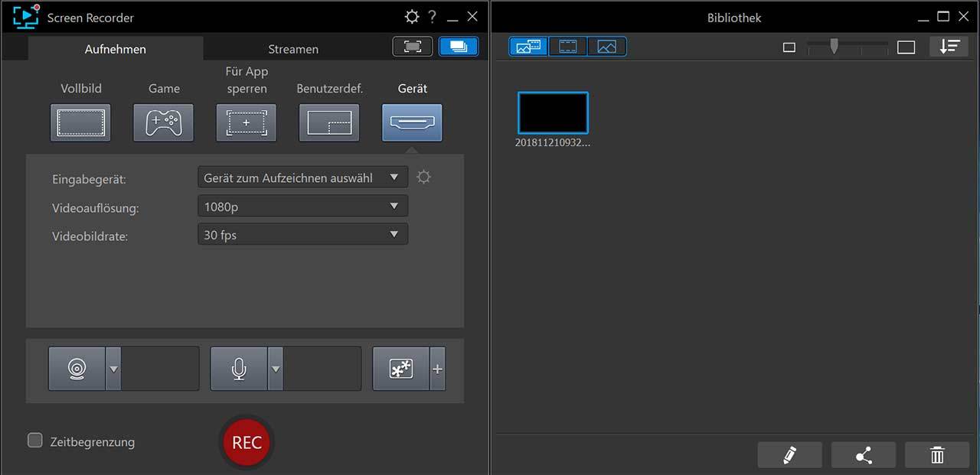Select the Game capture mode icon
This screenshot has width=980, height=475.
pyautogui.click(x=163, y=122)
